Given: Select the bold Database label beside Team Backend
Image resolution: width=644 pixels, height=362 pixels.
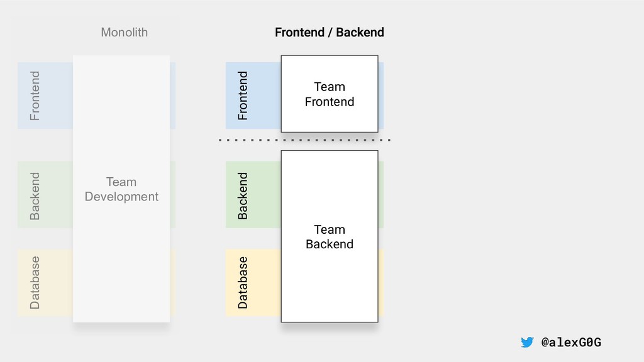Looking at the screenshot, I should pos(243,282).
